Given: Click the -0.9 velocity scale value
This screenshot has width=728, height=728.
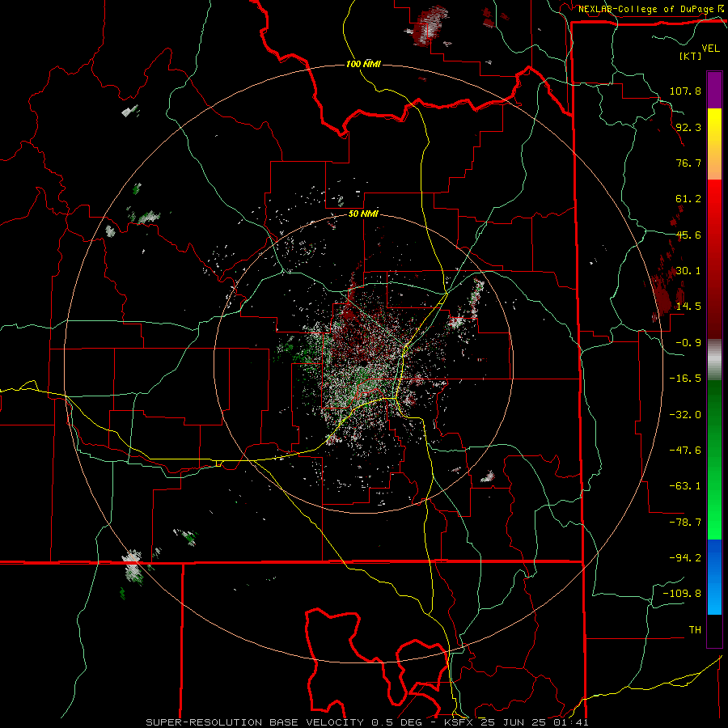Looking at the screenshot, I should pyautogui.click(x=688, y=343).
